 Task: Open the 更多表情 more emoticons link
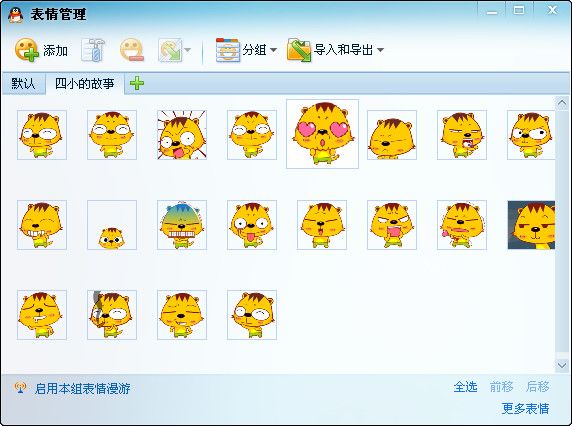click(x=525, y=408)
